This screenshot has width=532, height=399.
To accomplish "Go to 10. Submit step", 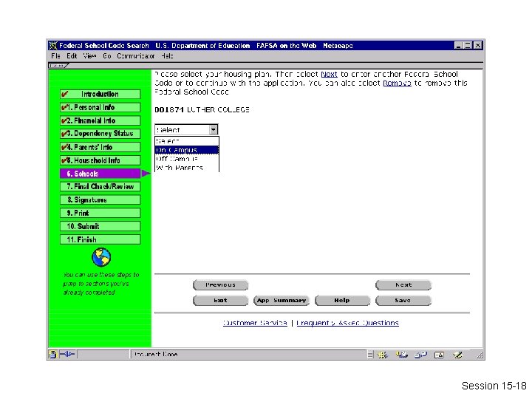I will (x=100, y=226).
